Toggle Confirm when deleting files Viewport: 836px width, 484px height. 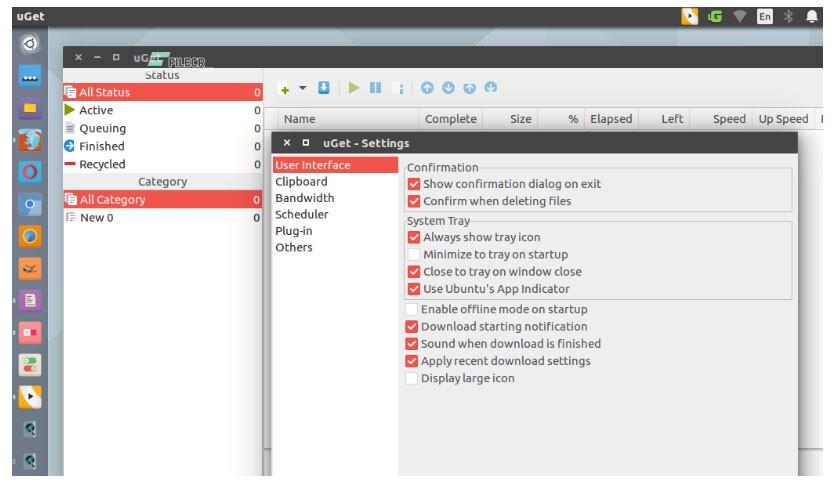414,201
